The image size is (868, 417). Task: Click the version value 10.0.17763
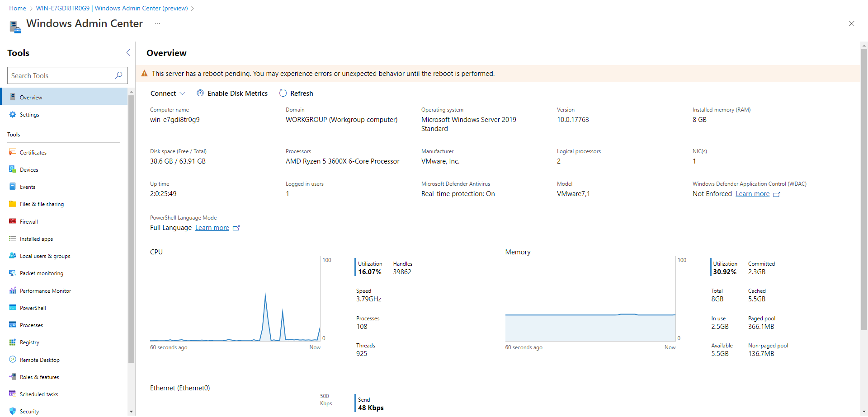tap(573, 120)
